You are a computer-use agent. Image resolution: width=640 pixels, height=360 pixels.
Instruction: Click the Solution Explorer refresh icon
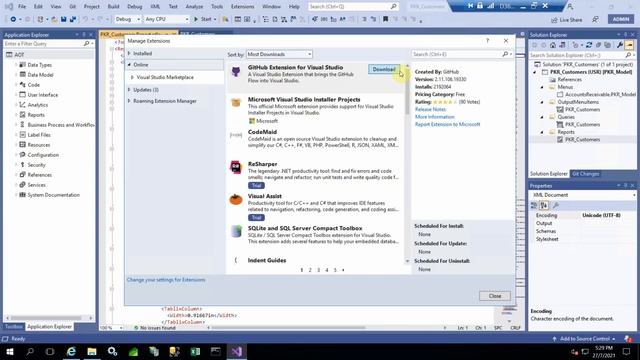tap(589, 45)
